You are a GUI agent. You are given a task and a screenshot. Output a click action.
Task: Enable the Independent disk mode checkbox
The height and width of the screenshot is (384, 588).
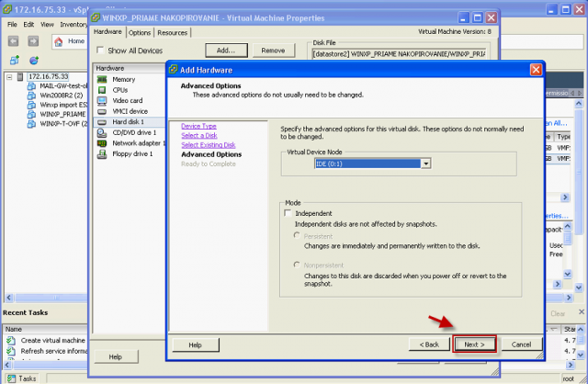click(288, 213)
